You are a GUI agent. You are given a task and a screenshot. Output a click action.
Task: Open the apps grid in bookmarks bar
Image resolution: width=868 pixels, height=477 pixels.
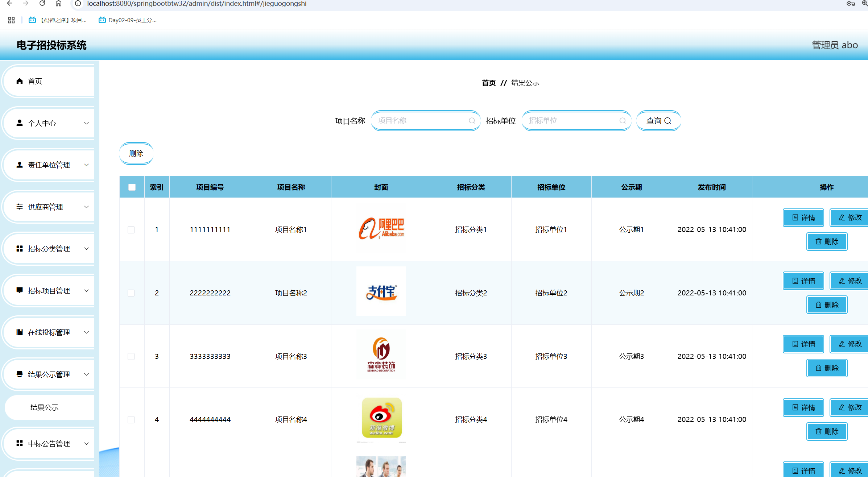pos(11,20)
